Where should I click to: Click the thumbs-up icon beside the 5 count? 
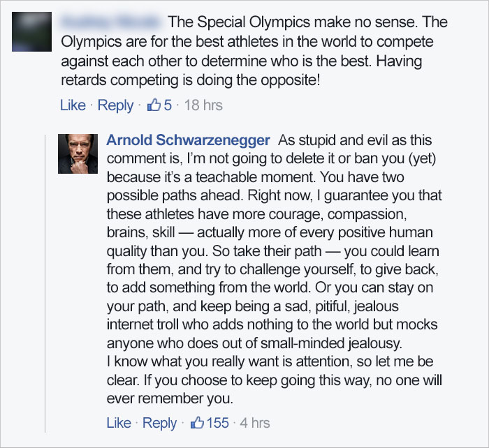[x=152, y=105]
